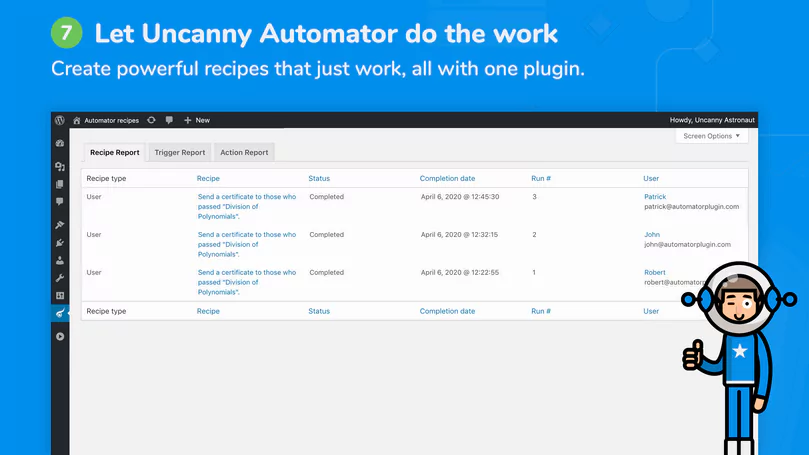Click footer Run # column link
The image size is (809, 455).
pyautogui.click(x=541, y=311)
